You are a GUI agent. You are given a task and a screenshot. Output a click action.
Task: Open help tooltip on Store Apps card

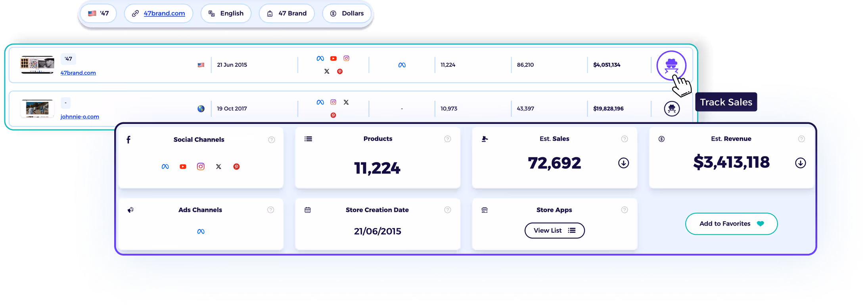click(x=624, y=210)
